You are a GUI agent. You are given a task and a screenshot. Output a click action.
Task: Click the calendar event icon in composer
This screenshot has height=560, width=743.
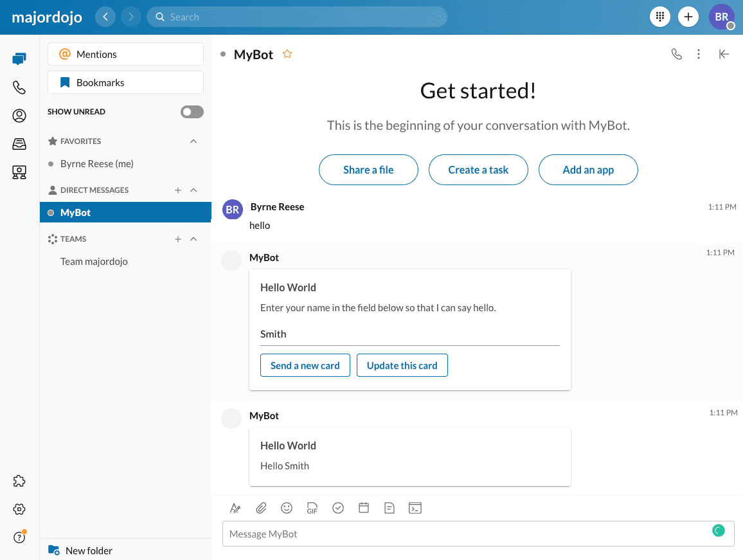364,508
